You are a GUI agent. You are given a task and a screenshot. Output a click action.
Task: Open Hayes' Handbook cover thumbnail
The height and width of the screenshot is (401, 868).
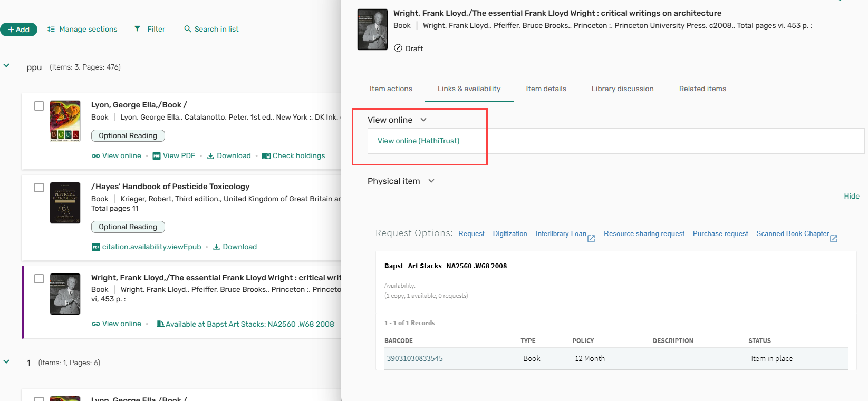point(65,203)
